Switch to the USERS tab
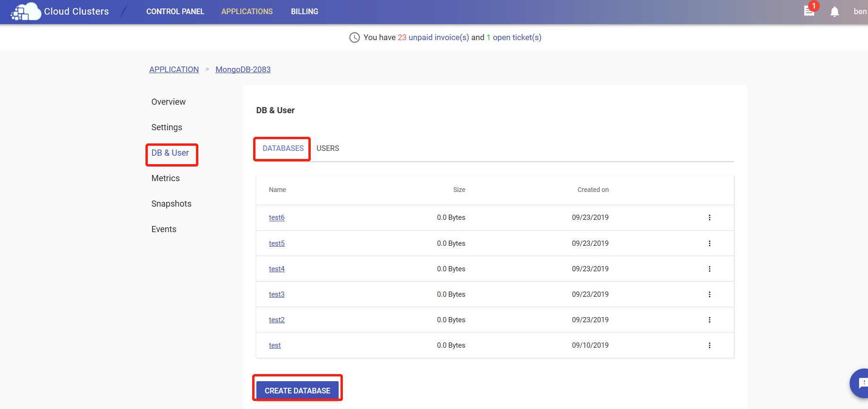868x409 pixels. click(328, 148)
